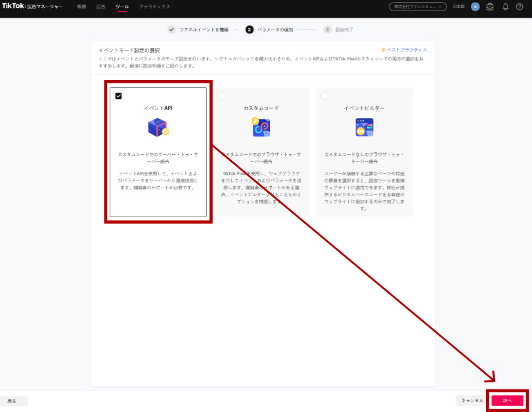Check the イベントビルダー checkbox

point(324,94)
